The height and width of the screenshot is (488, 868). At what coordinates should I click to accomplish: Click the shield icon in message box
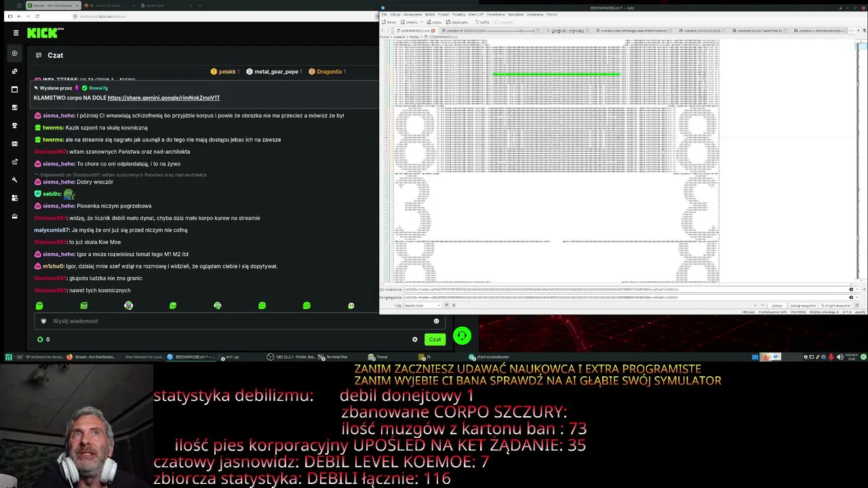point(44,321)
